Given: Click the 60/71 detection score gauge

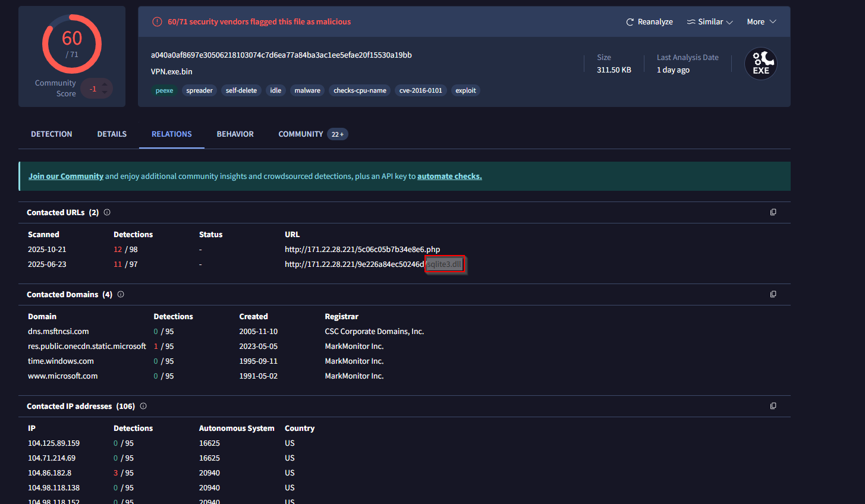Looking at the screenshot, I should pyautogui.click(x=72, y=45).
